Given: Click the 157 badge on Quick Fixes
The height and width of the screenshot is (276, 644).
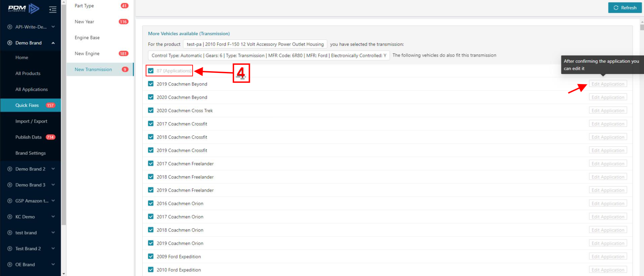Looking at the screenshot, I should [50, 105].
